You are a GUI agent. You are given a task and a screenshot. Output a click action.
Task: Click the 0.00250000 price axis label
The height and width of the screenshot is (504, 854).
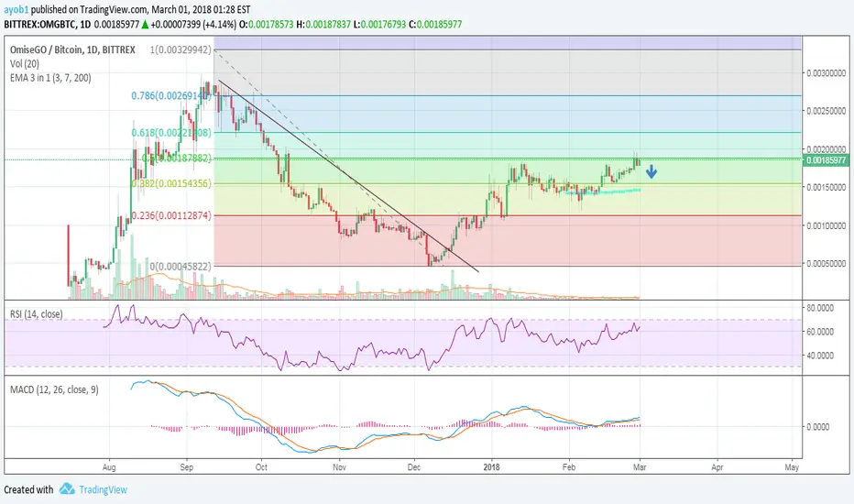(827, 111)
